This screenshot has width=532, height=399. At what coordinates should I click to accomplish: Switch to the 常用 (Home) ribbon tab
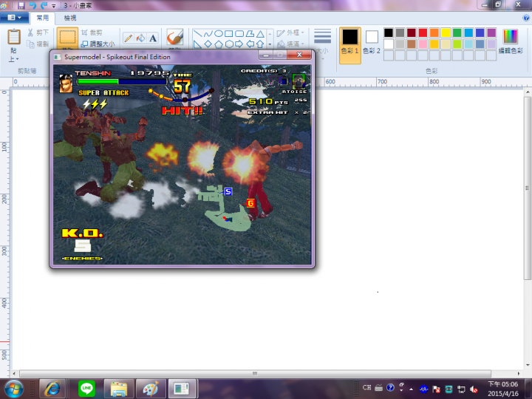(43, 18)
